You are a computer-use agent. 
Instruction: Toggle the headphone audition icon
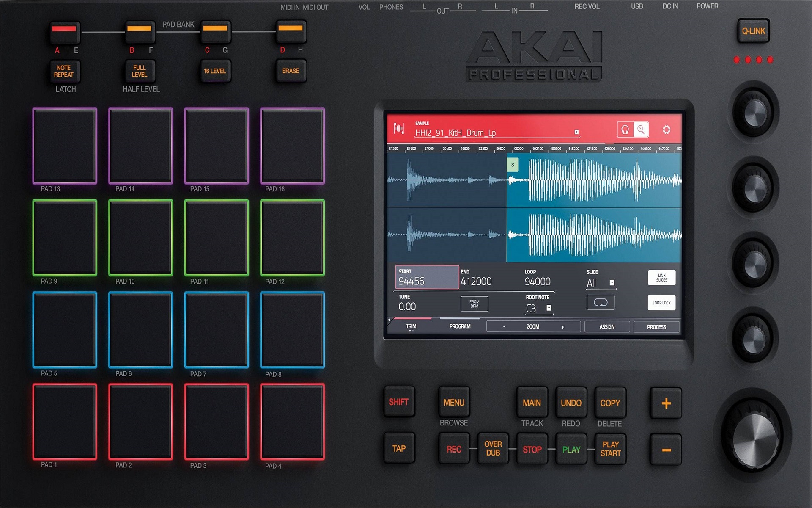click(625, 130)
